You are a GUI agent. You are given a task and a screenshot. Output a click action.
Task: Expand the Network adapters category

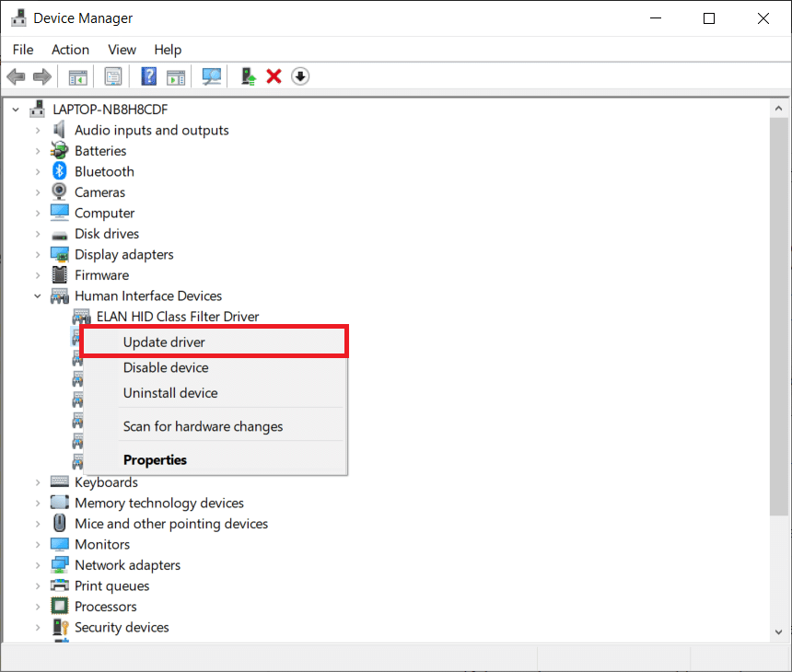point(38,565)
